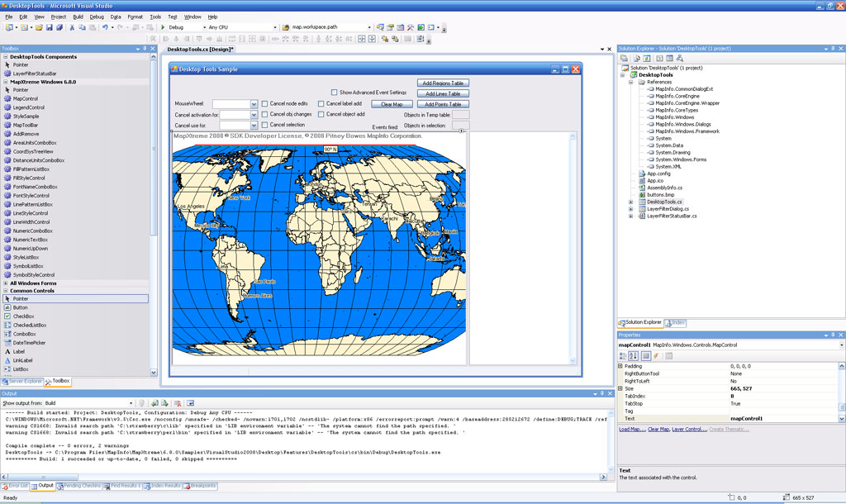Open the Debug configuration dropdown
The height and width of the screenshot is (504, 846).
coord(205,27)
